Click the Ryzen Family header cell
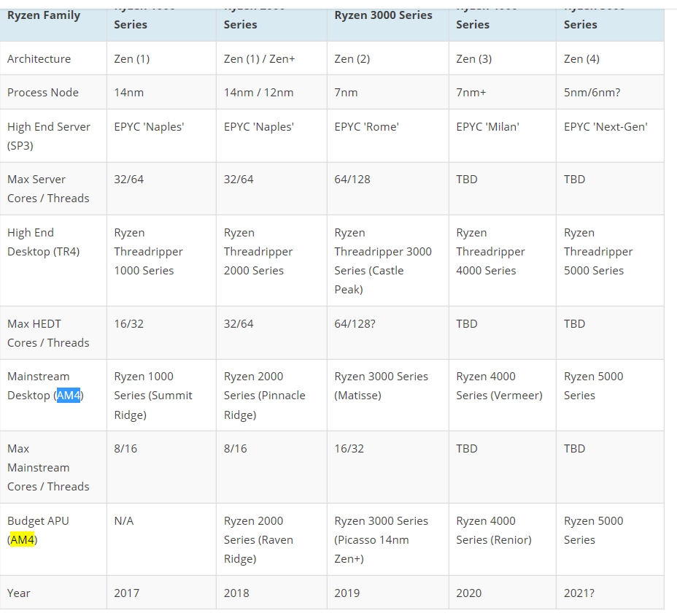Screen dimensions: 677x616 click(44, 15)
